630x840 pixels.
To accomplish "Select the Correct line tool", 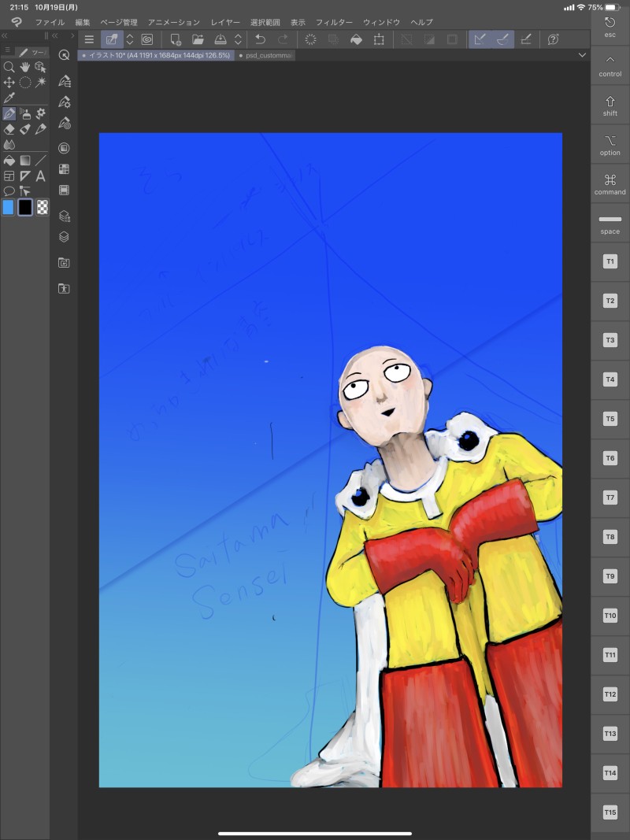I will click(x=24, y=191).
